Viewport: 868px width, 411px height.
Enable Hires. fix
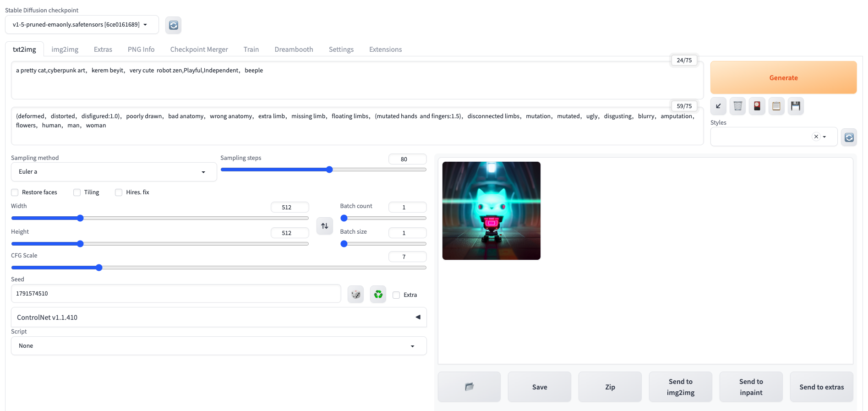[x=119, y=192]
